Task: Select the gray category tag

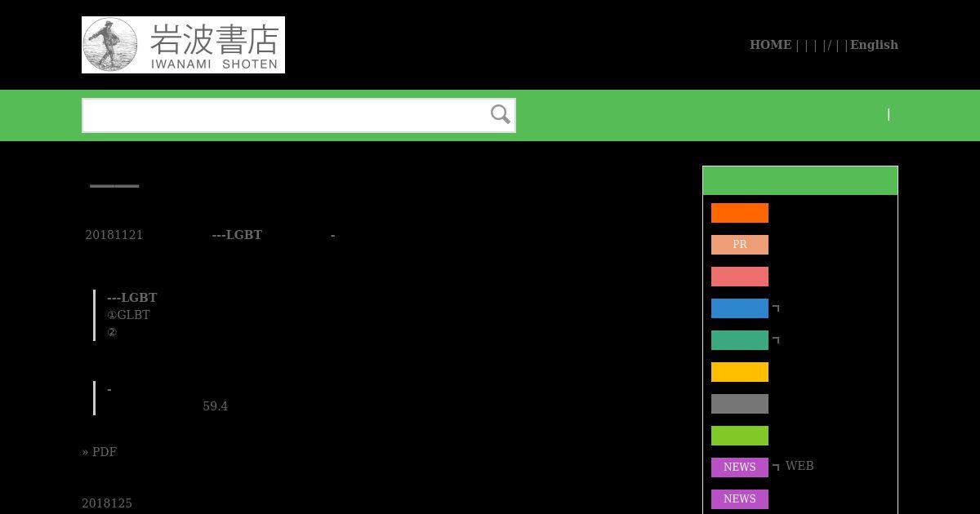Action: [740, 404]
